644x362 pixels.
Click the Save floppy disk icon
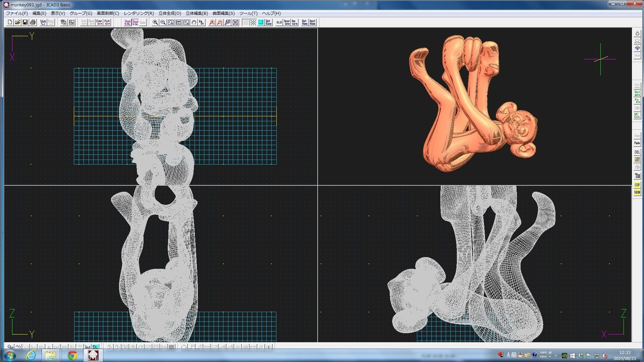pos(25,22)
